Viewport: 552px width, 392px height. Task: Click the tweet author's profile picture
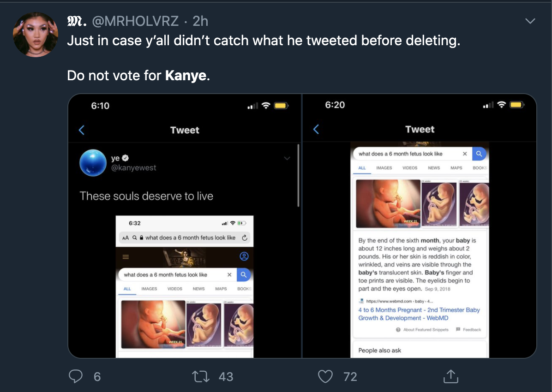click(x=36, y=35)
